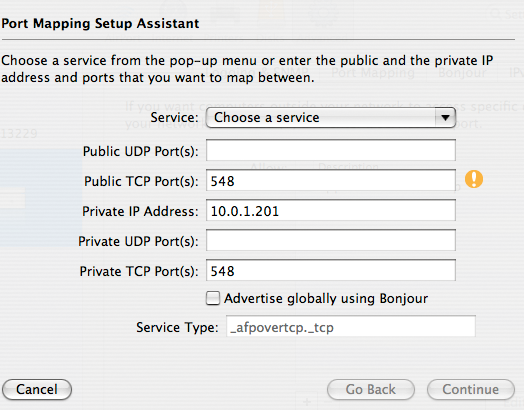The width and height of the screenshot is (524, 410).
Task: Click the Go Back button
Action: pos(371,389)
